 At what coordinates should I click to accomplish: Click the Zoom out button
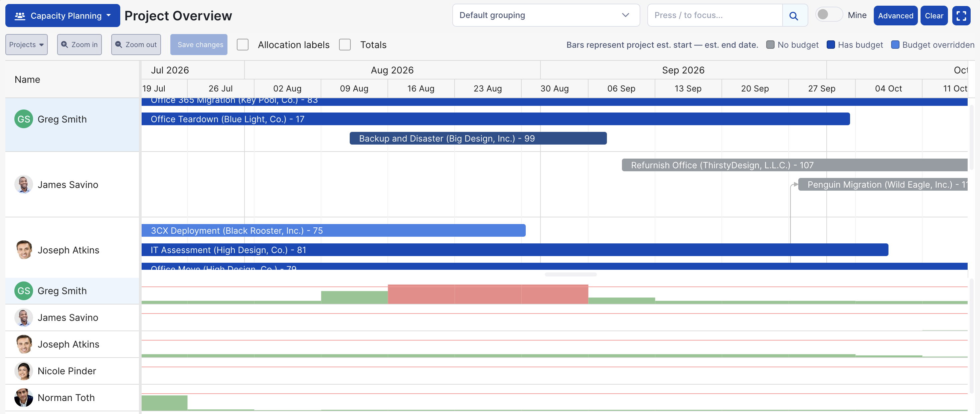pos(136,44)
